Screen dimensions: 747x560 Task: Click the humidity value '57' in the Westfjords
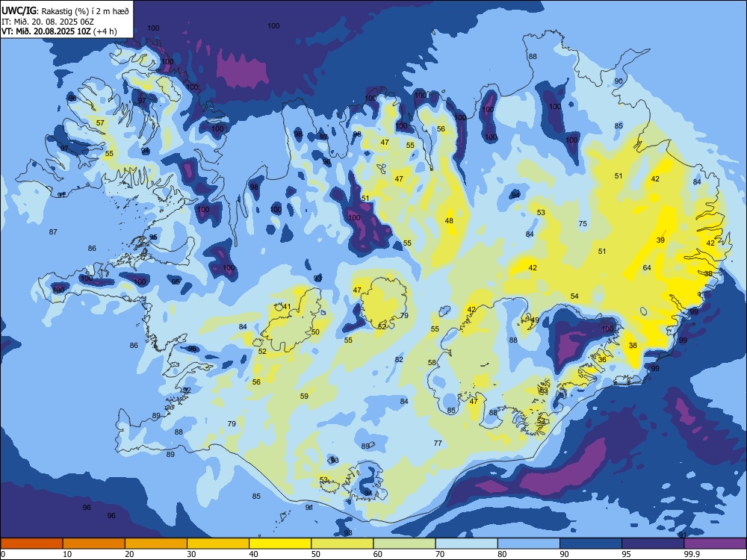tap(100, 123)
